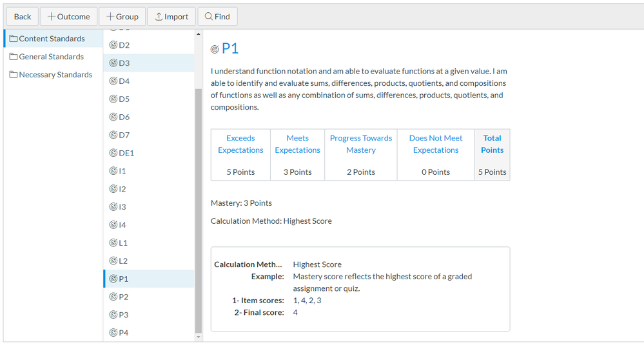Screen dimensions: 644x347
Task: Choose the I1 outcome entry
Action: [122, 171]
